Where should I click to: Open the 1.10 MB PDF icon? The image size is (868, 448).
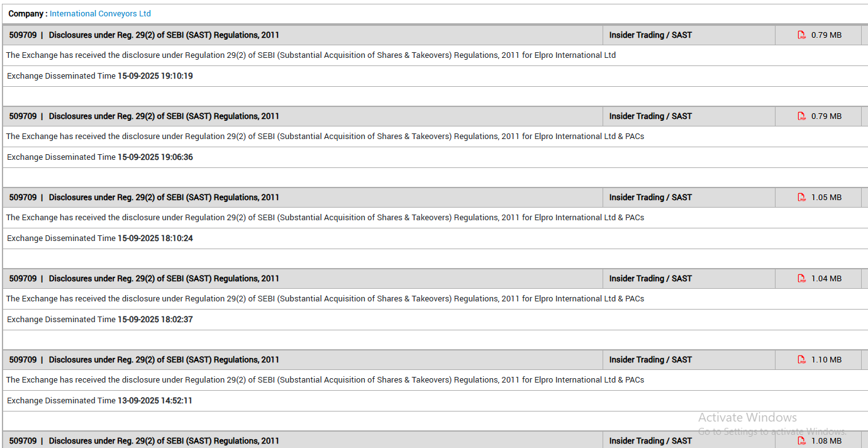coord(801,360)
